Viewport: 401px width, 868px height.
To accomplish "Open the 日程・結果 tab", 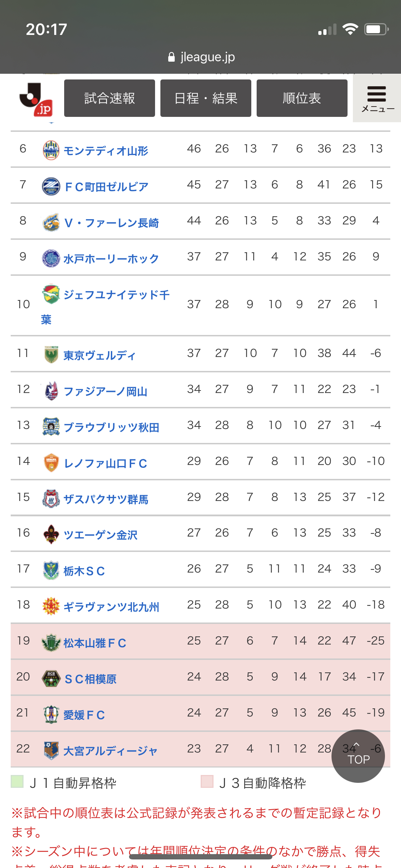I will (206, 98).
